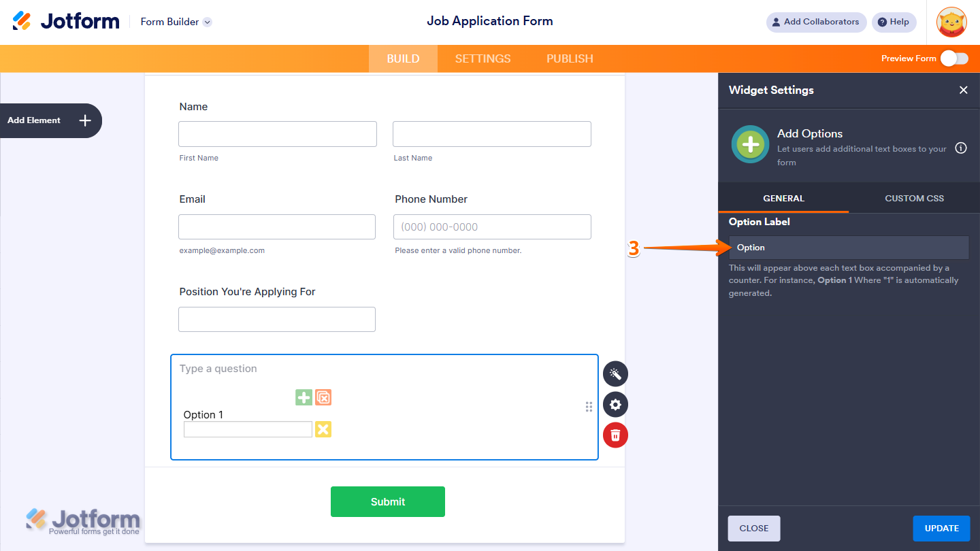Remove Option 1 with the yellow X icon
The width and height of the screenshot is (980, 551).
pos(323,429)
